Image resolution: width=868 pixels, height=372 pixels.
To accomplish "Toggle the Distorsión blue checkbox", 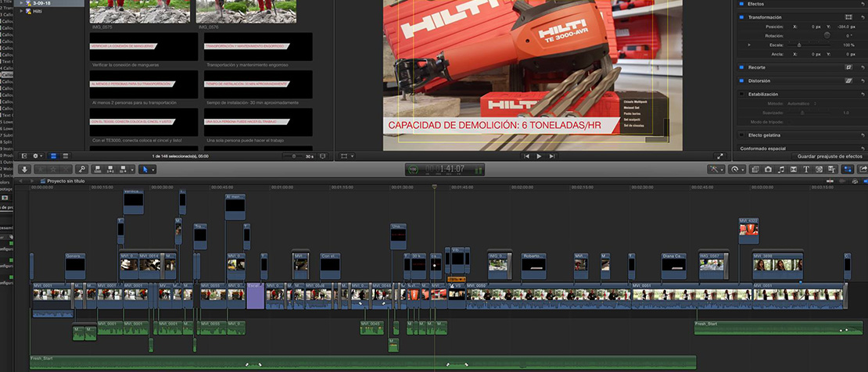I will click(742, 80).
